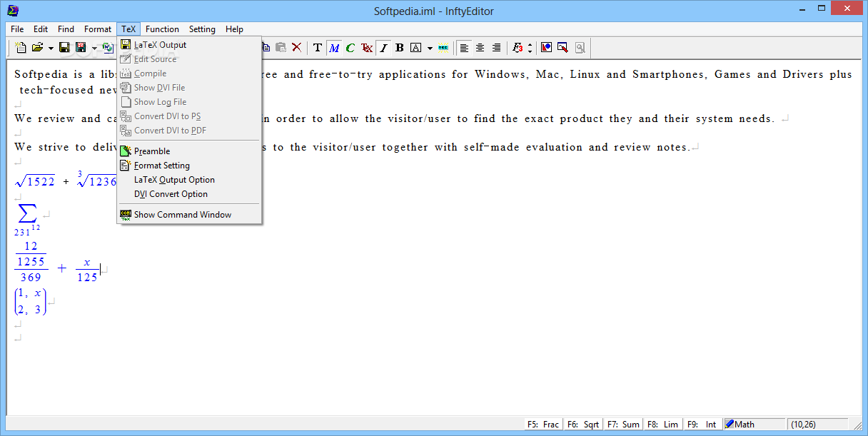Click the summation symbol in the document
The width and height of the screenshot is (868, 436).
coord(27,213)
